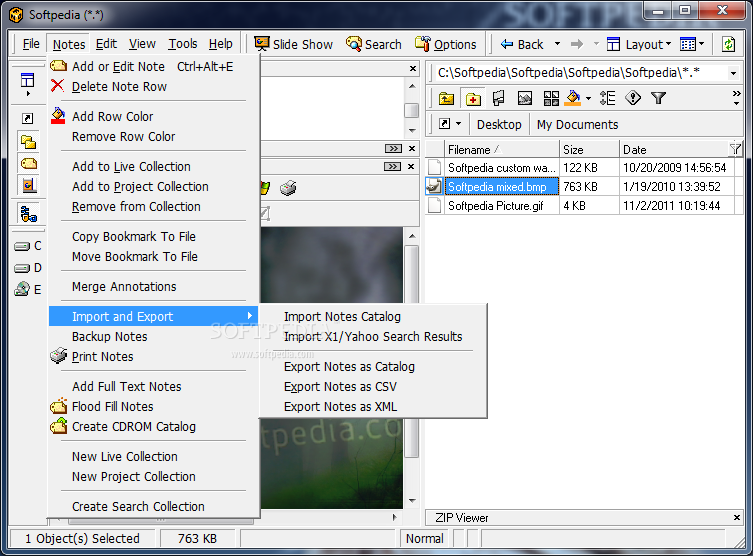Expand the file toolbar overflow chevron
Screen dimensions: 753x556
[736, 98]
